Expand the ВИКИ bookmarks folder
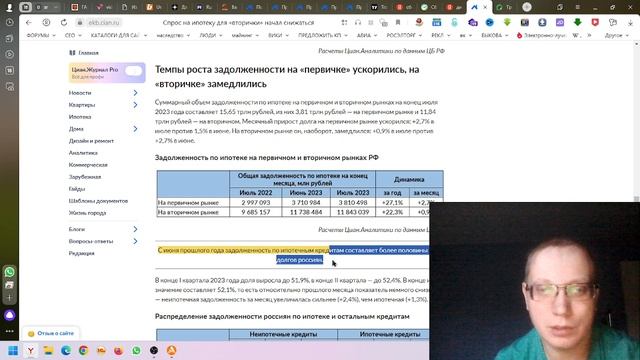 point(278,36)
